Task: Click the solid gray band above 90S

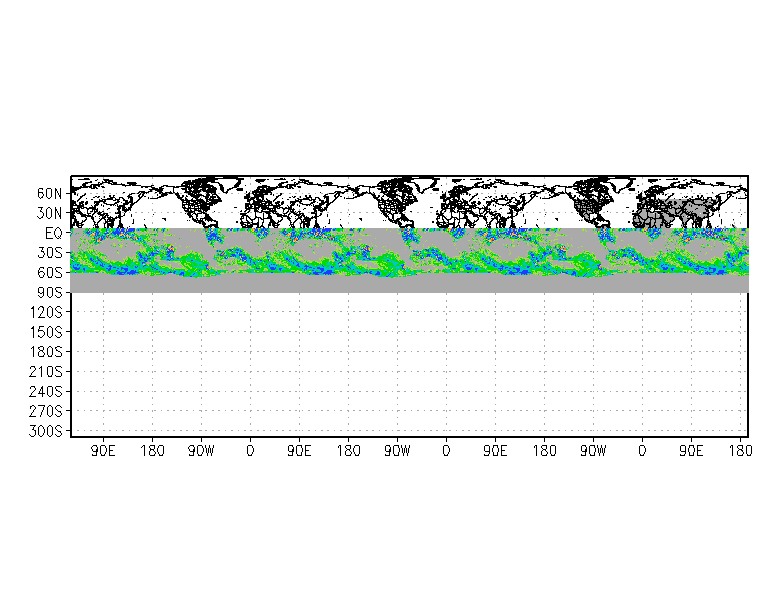Action: tap(410, 284)
